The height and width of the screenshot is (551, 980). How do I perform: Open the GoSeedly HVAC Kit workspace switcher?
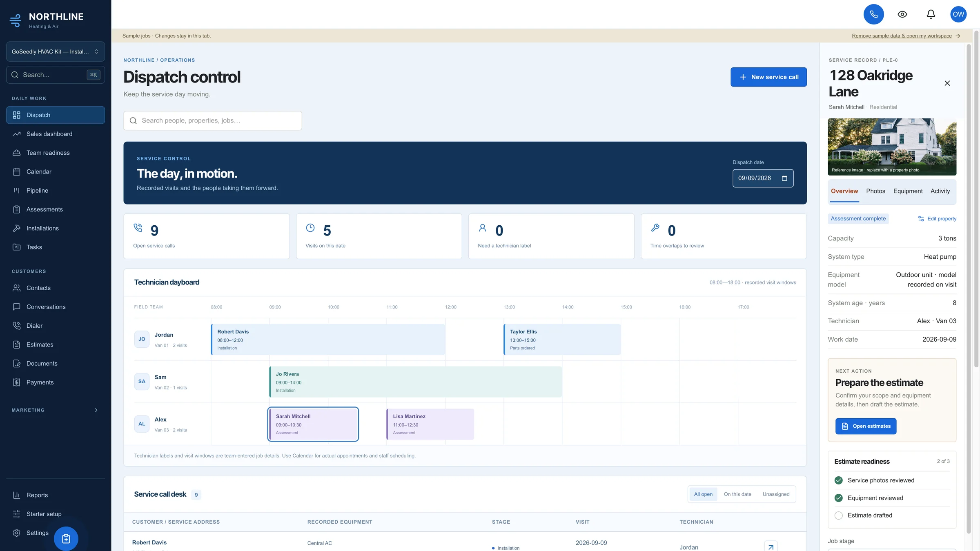(56, 51)
